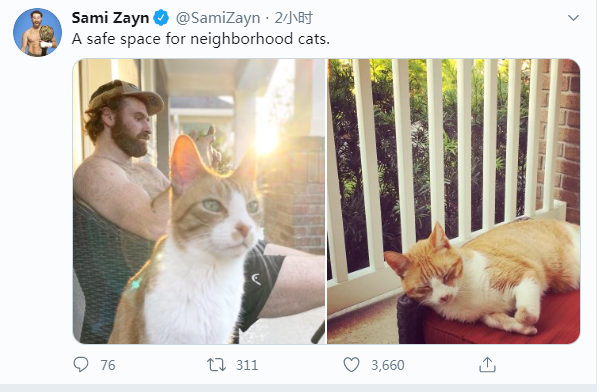Image resolution: width=600 pixels, height=392 pixels.
Task: Click the reply speech bubble icon
Action: pyautogui.click(x=81, y=364)
